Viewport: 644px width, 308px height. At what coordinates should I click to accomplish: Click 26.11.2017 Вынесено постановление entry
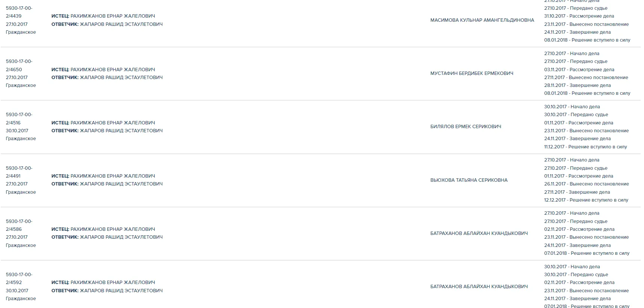586,184
